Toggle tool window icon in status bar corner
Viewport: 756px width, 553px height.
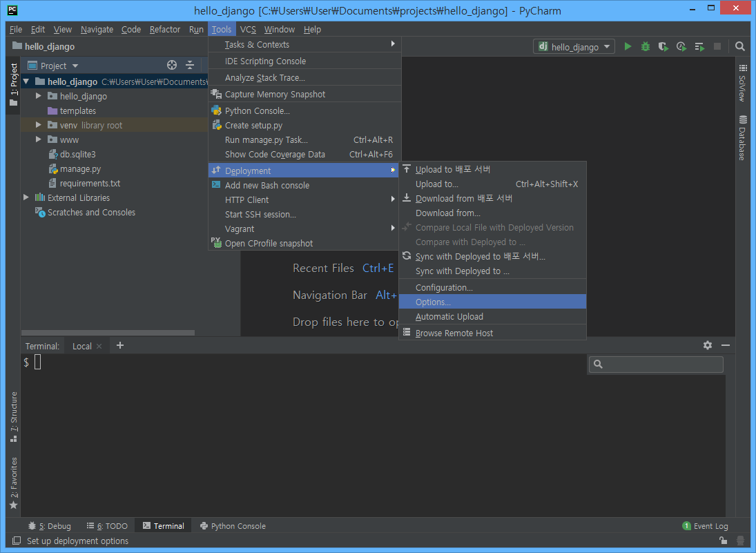click(17, 541)
